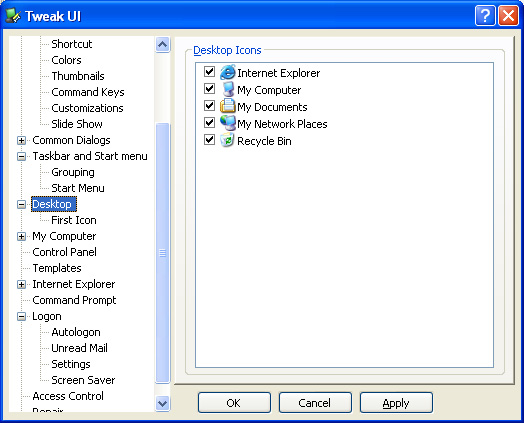
Task: Click the tree scrollbar up arrow
Action: 163,44
